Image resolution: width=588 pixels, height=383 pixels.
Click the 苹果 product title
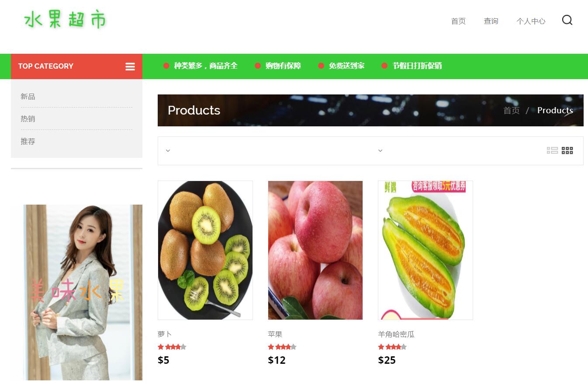[x=275, y=334]
